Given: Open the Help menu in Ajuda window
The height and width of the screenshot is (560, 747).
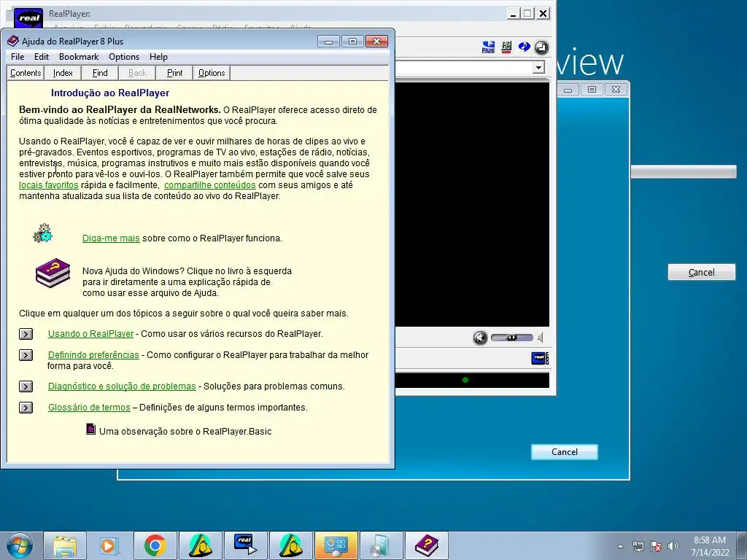Looking at the screenshot, I should (158, 57).
